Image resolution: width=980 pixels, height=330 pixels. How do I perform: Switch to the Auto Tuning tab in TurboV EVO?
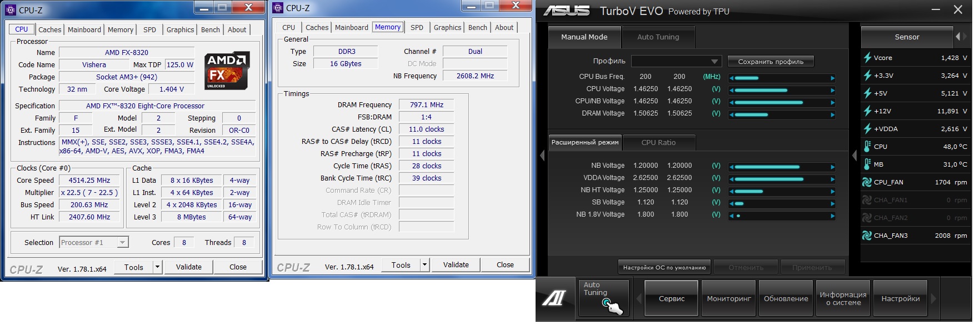(658, 37)
